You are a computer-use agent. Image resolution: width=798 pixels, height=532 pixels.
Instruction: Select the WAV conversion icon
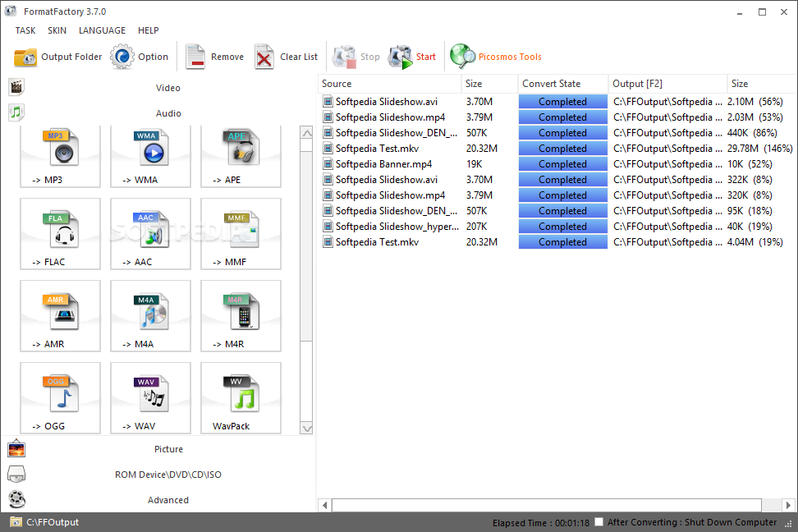coord(150,397)
